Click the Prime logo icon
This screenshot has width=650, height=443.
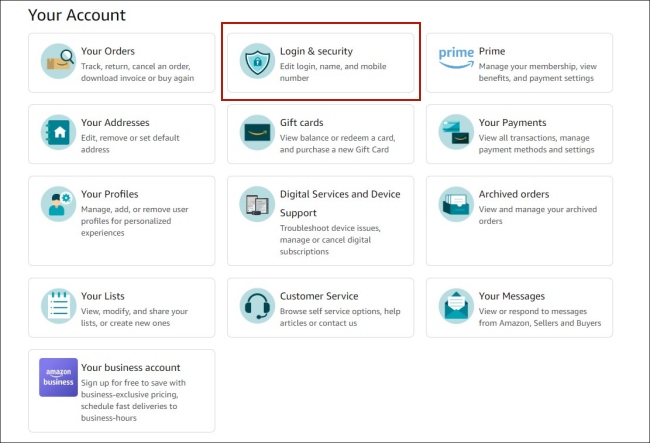(456, 58)
